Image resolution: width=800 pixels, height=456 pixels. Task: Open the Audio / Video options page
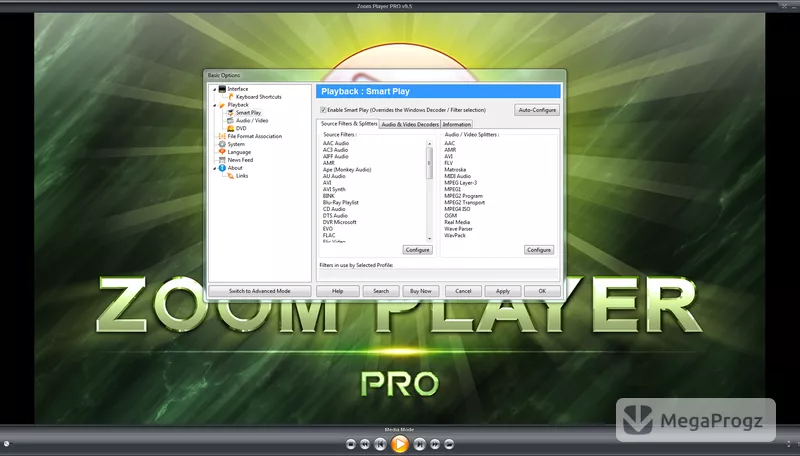point(252,120)
